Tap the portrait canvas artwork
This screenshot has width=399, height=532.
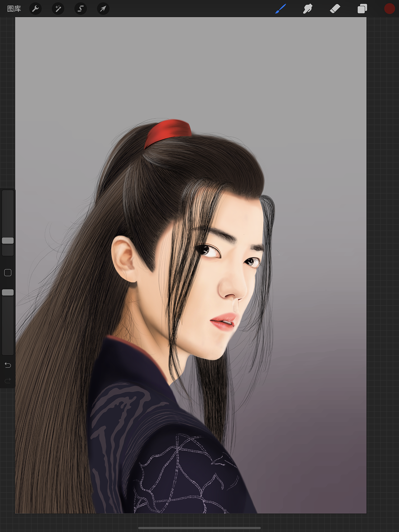[x=191, y=265]
